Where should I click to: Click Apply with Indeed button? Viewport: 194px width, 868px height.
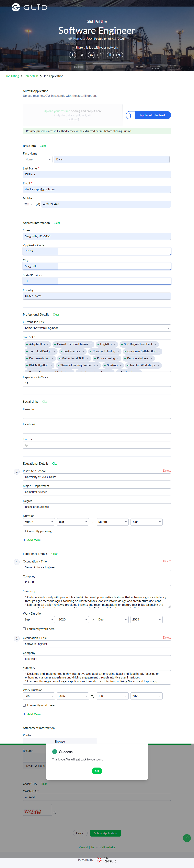coord(148,115)
